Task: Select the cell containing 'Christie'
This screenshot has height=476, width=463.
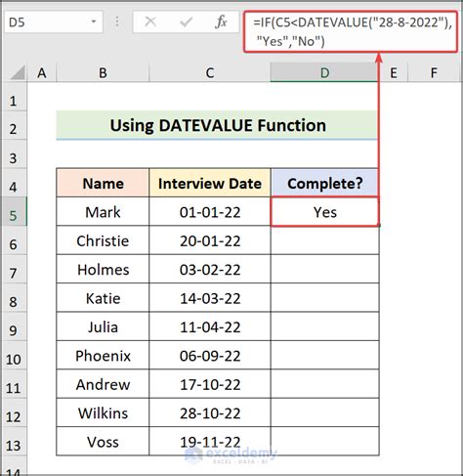Action: (x=103, y=240)
